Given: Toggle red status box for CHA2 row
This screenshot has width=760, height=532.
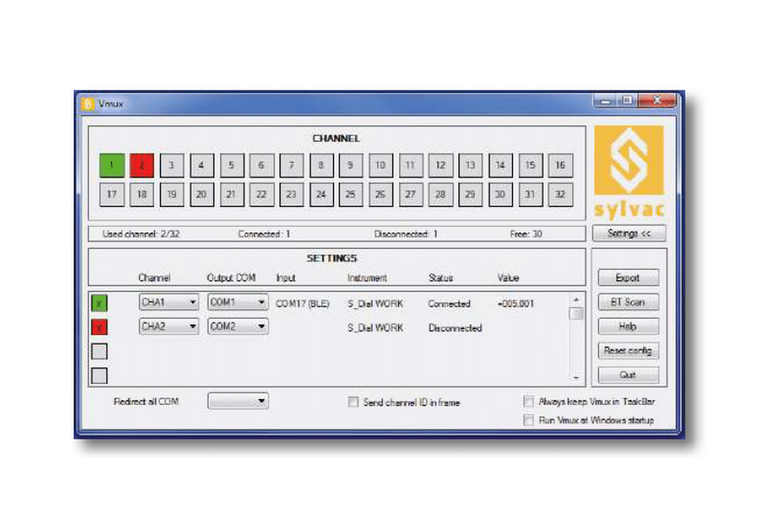Looking at the screenshot, I should (x=100, y=327).
